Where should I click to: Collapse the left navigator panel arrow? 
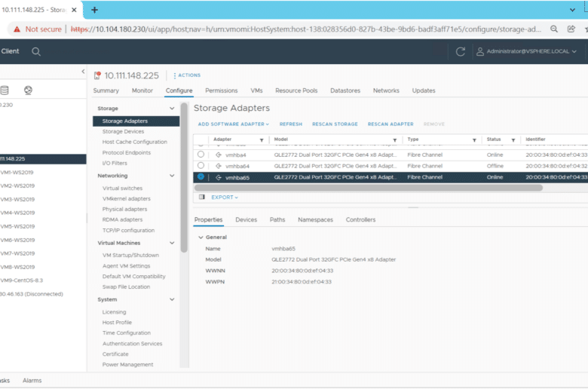point(83,72)
